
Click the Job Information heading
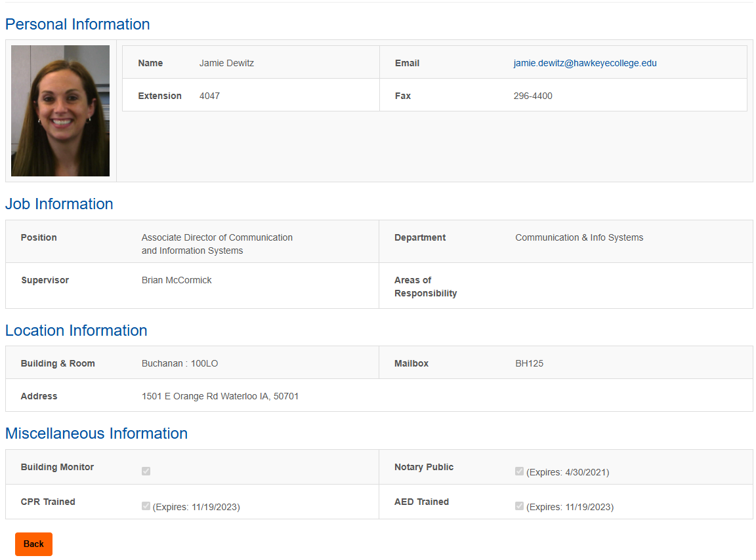coord(59,204)
